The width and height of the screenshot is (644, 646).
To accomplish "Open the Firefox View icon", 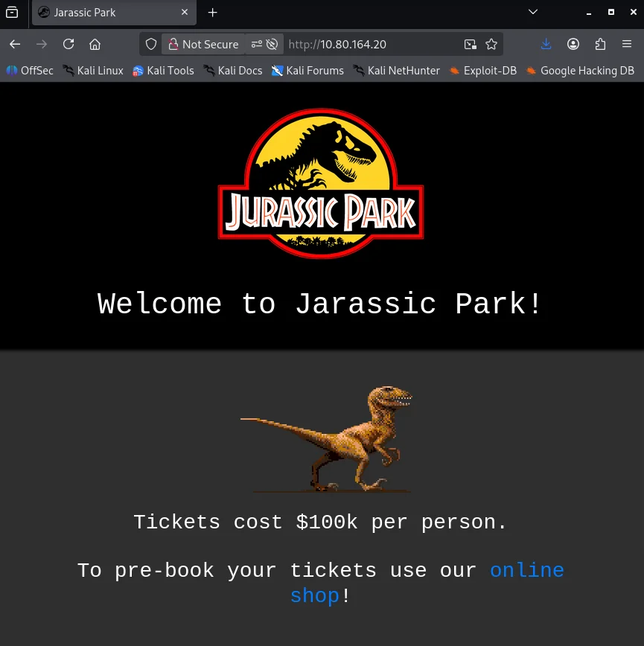I will pos(13,13).
